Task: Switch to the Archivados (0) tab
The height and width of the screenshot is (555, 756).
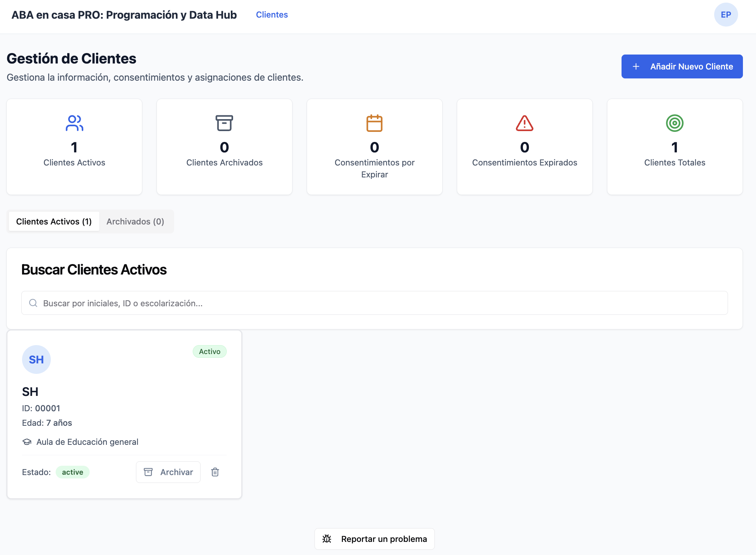Action: (135, 221)
